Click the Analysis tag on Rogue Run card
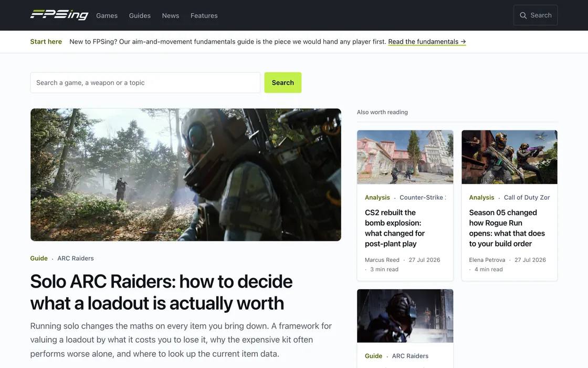 tap(481, 198)
